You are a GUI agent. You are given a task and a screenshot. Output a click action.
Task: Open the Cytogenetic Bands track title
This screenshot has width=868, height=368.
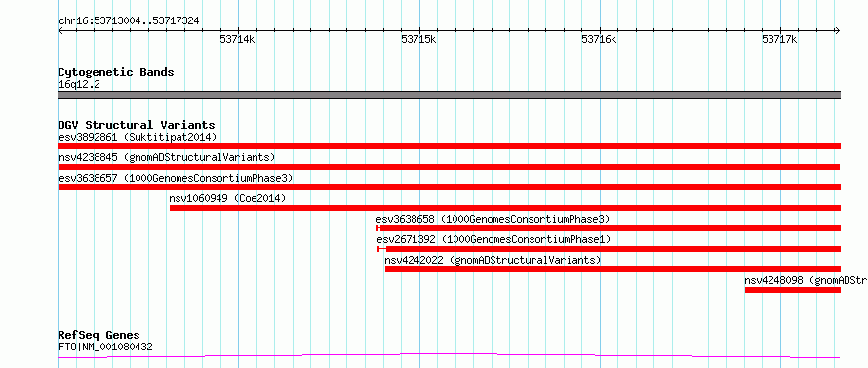tap(116, 72)
